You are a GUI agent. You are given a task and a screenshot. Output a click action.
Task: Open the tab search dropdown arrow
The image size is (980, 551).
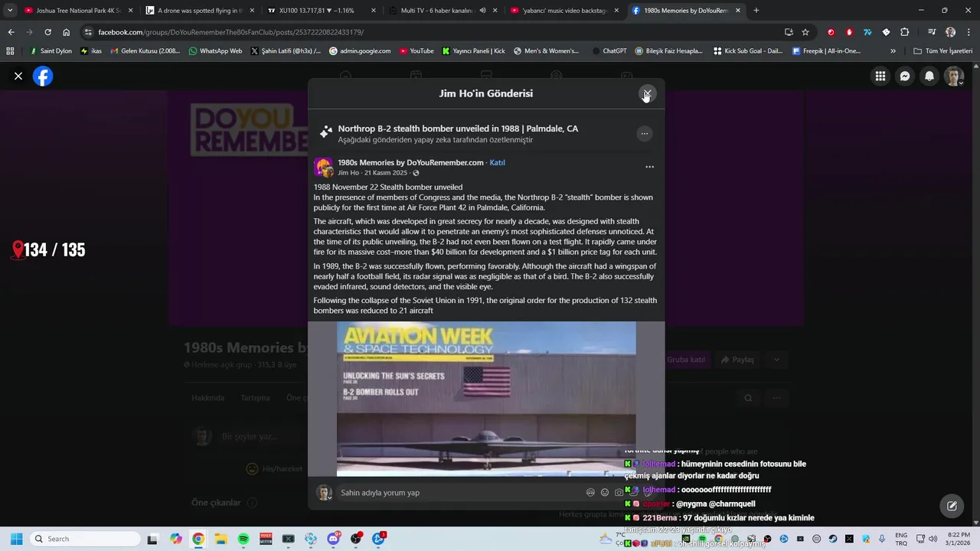point(10,11)
